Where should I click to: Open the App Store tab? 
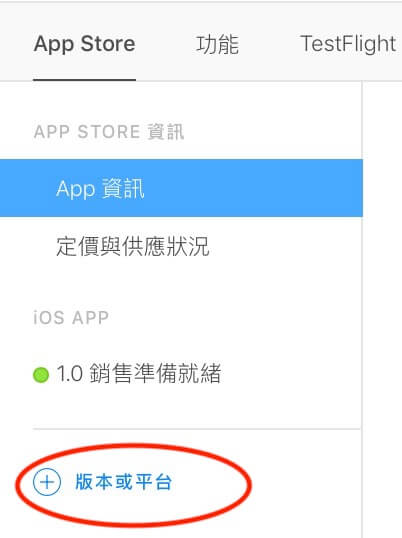click(x=84, y=44)
